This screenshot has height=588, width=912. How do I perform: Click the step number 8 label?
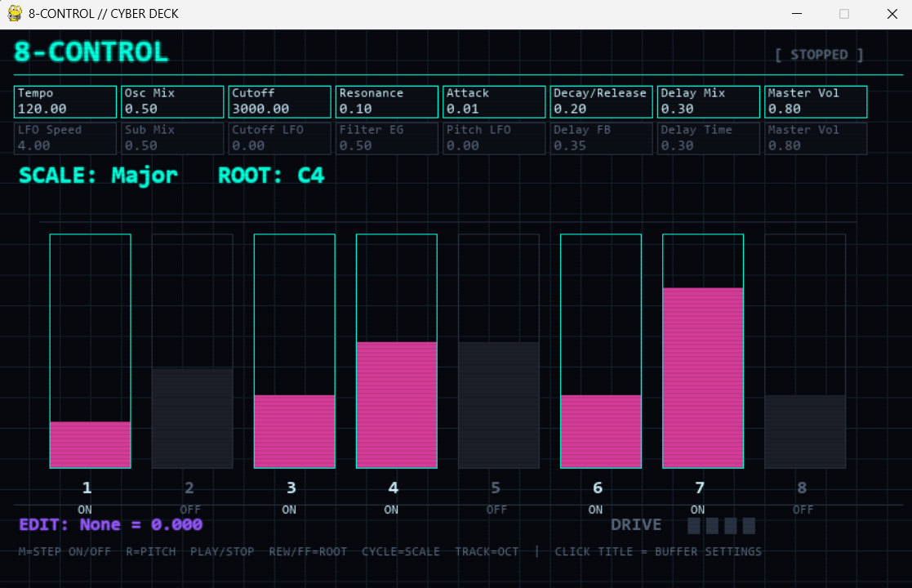802,488
